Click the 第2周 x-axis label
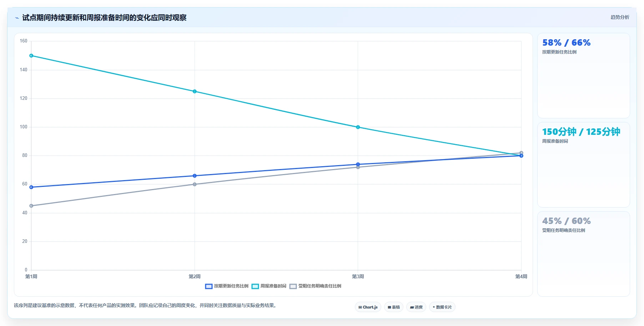This screenshot has width=644, height=326. tap(195, 276)
